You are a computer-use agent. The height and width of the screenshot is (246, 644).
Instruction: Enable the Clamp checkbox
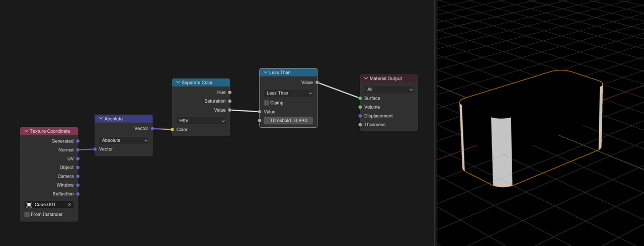(267, 103)
